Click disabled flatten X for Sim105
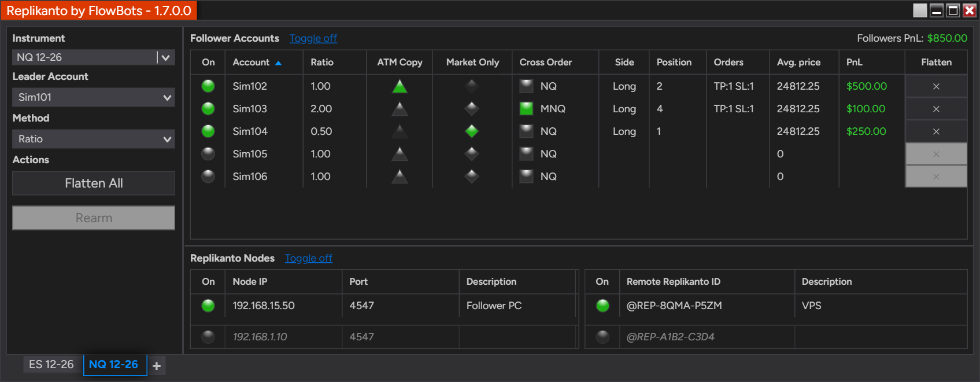Image resolution: width=980 pixels, height=382 pixels. [936, 154]
